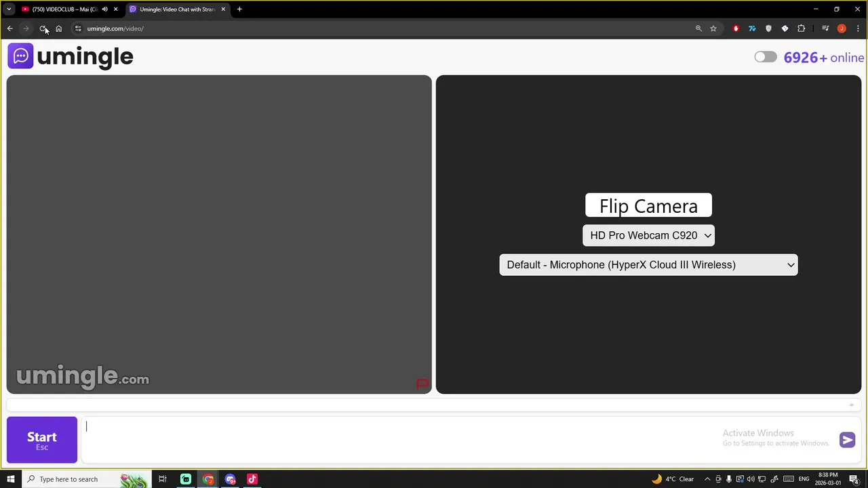Select the Umingle Video Chat tab
Image resolution: width=868 pixels, height=488 pixels.
tap(177, 9)
